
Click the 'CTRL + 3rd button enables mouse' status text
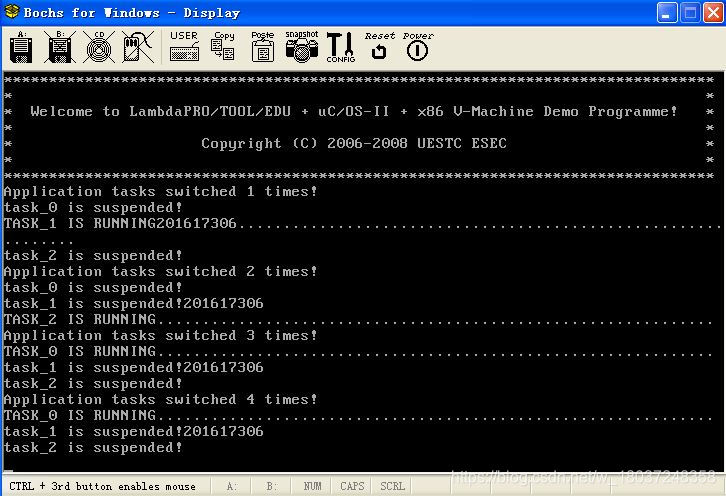(x=102, y=486)
